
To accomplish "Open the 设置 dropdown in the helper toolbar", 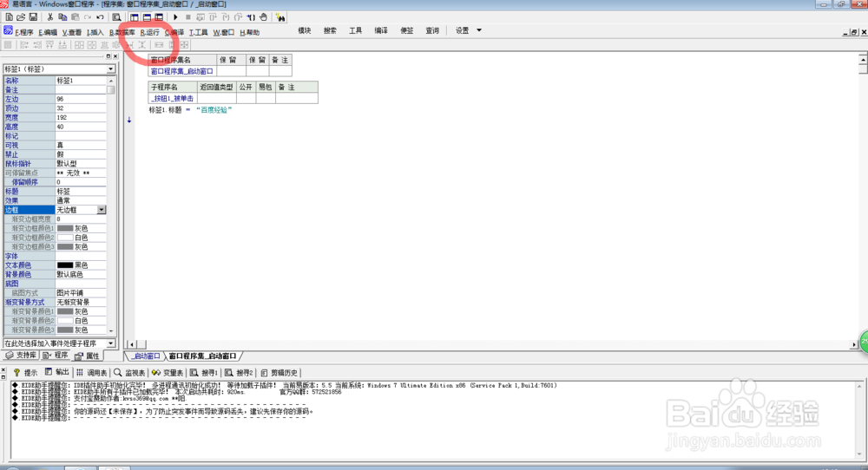I will (x=469, y=31).
